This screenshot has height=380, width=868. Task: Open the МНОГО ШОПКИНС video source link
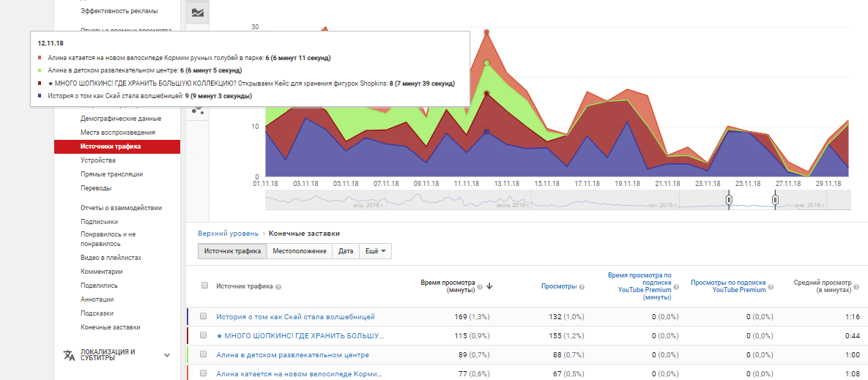pyautogui.click(x=300, y=336)
